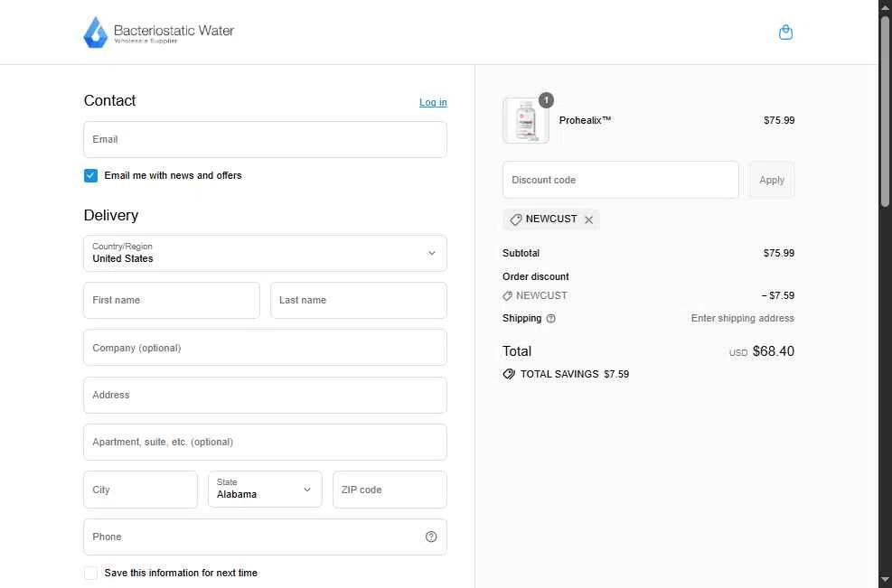Click the Prohealix™ product name
The height and width of the screenshot is (588, 892).
tap(585, 120)
